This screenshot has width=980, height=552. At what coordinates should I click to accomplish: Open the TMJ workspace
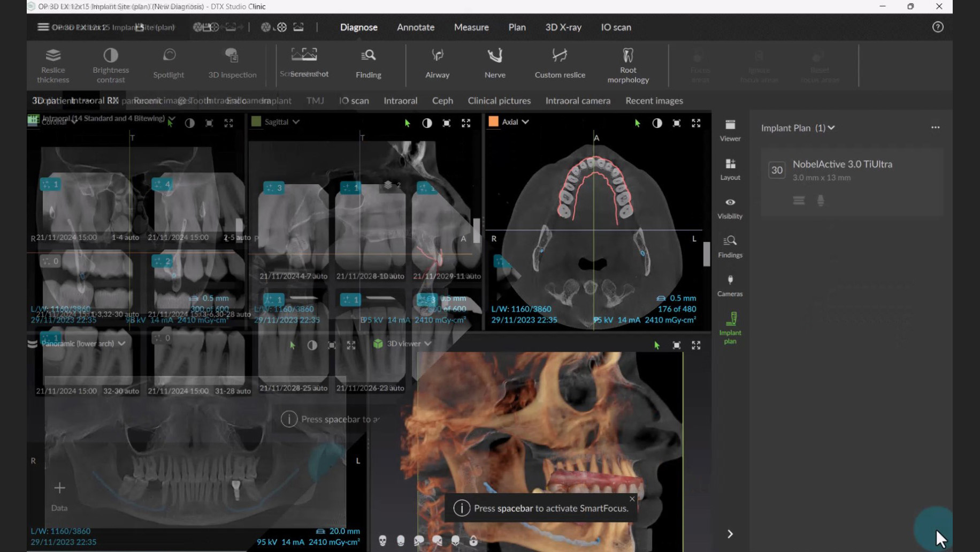(x=315, y=101)
